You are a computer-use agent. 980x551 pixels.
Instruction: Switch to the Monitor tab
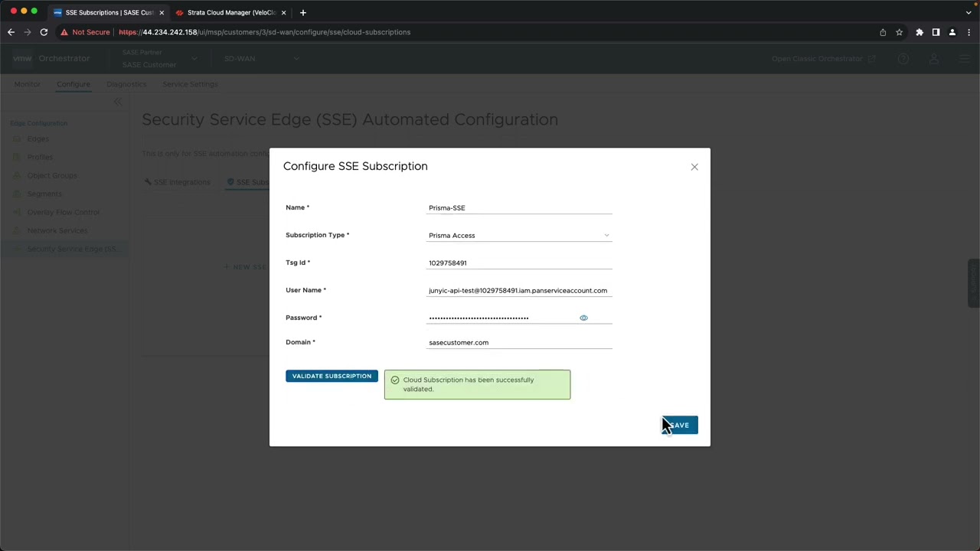tap(27, 84)
